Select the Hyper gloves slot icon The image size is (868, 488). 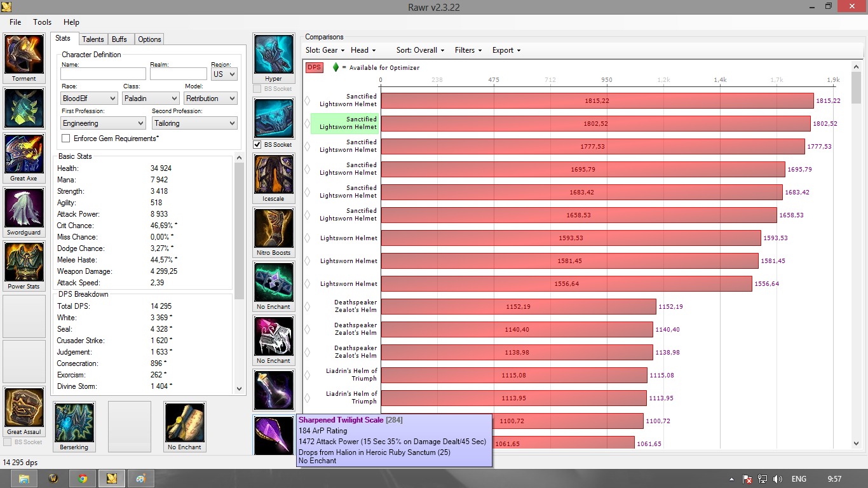tap(273, 55)
